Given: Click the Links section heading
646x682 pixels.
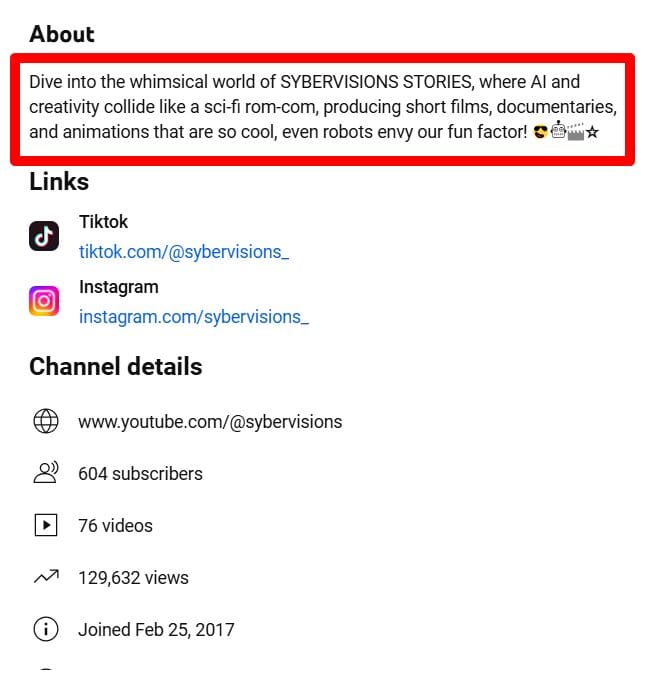Looking at the screenshot, I should 59,181.
